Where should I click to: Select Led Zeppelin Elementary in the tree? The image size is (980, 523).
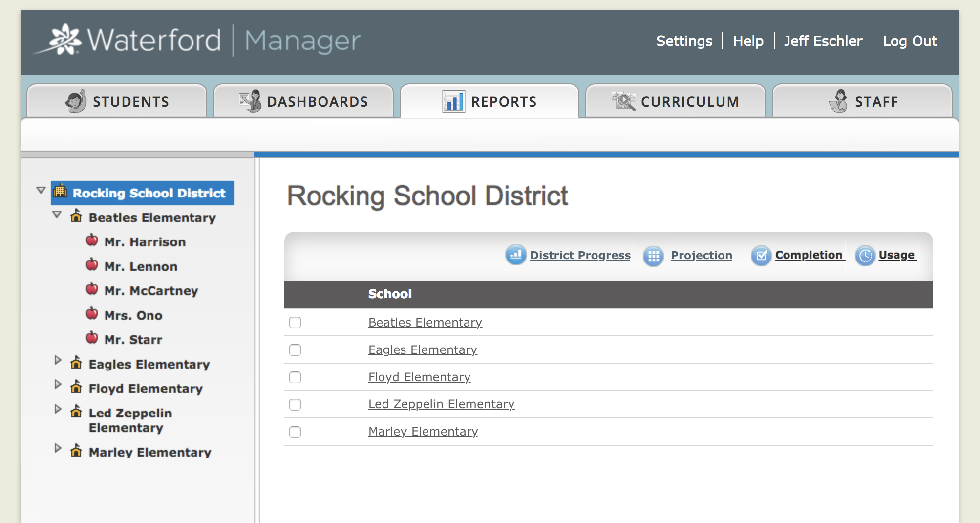(130, 420)
